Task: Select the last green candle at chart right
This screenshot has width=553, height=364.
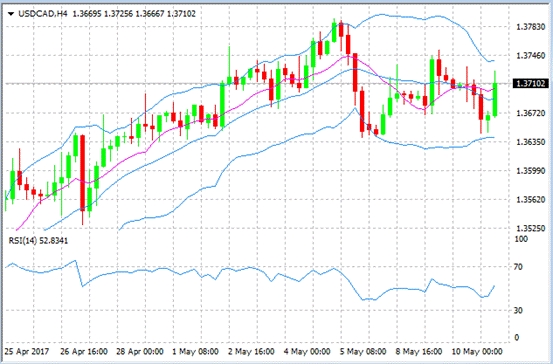Action: point(495,99)
